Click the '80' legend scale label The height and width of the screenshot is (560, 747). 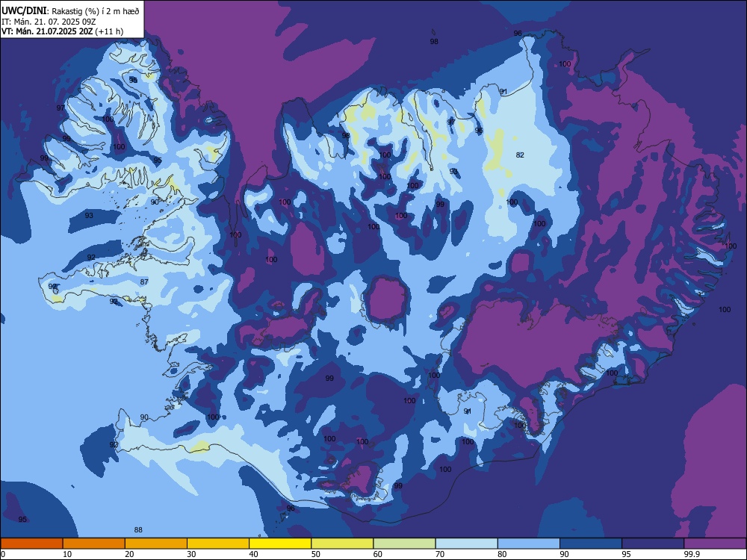tap(502, 554)
